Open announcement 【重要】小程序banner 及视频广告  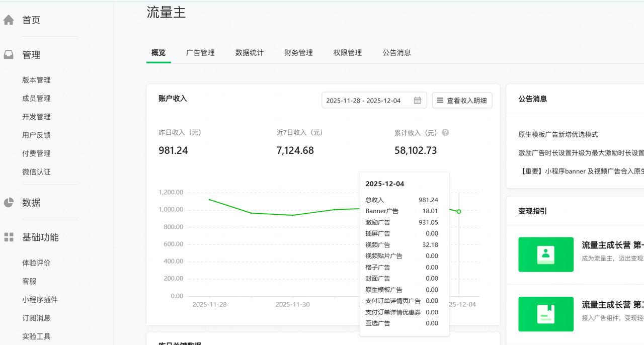(x=581, y=171)
